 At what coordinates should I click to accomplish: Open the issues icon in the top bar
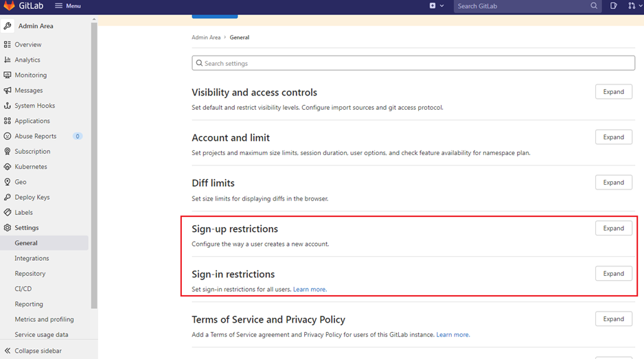click(x=614, y=5)
